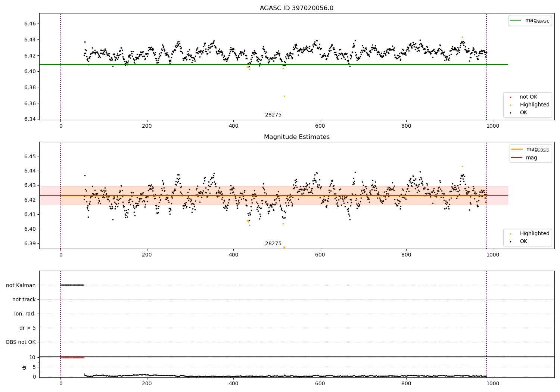This screenshot has width=560, height=392.
Task: Click the 6.38 tick label
Action: (x=29, y=87)
